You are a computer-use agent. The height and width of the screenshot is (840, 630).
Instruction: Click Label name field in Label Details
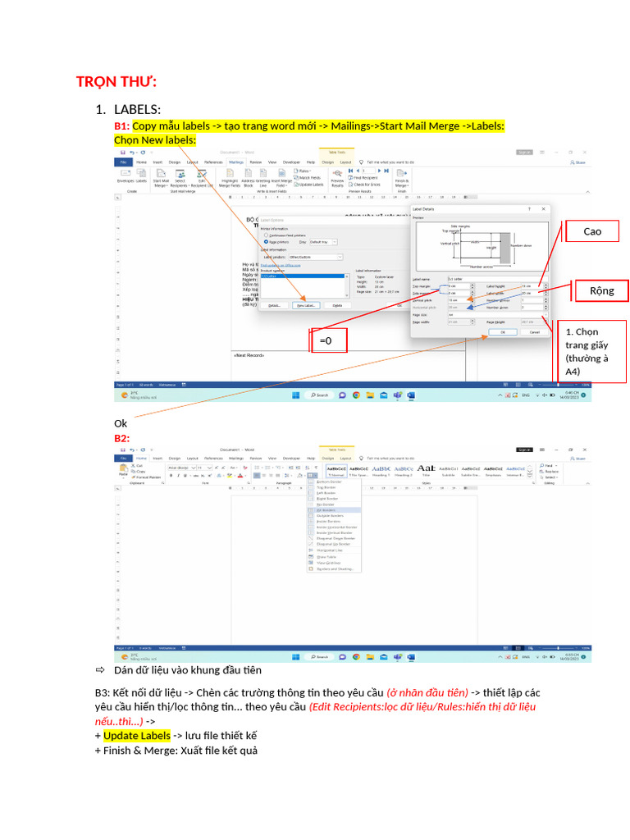click(496, 279)
